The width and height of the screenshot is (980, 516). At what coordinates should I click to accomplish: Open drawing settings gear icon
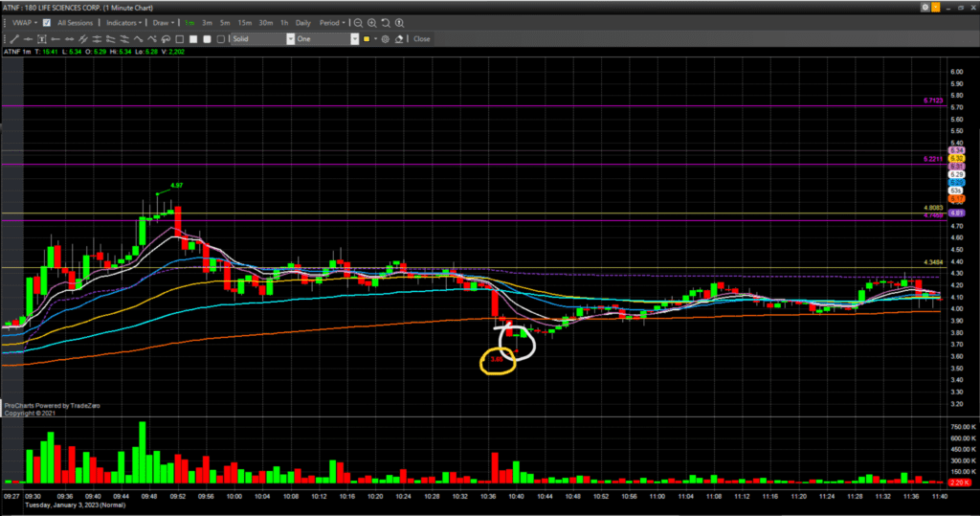pos(386,39)
